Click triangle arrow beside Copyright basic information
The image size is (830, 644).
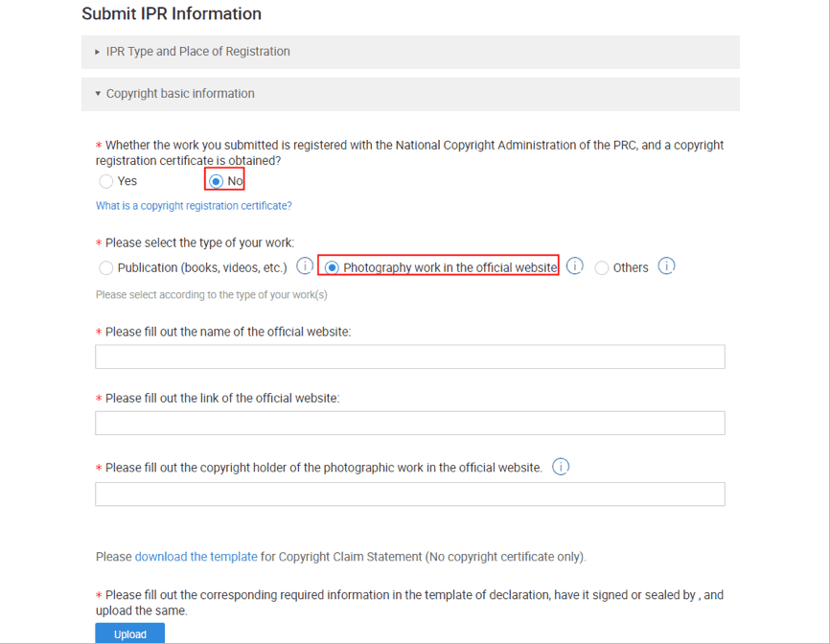98,94
